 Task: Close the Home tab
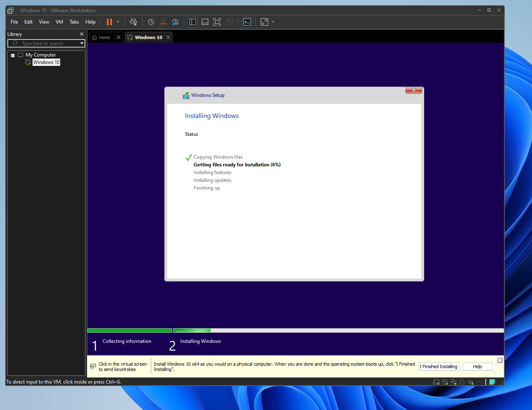(x=118, y=37)
